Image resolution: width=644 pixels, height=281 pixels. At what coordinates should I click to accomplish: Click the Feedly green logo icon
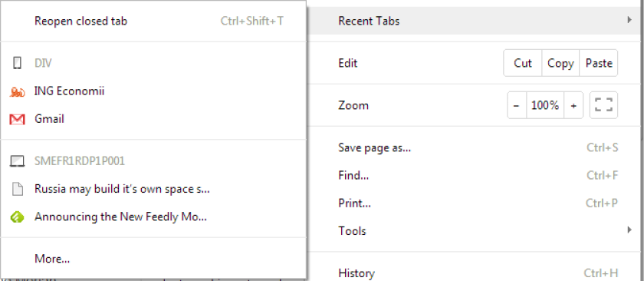(17, 217)
